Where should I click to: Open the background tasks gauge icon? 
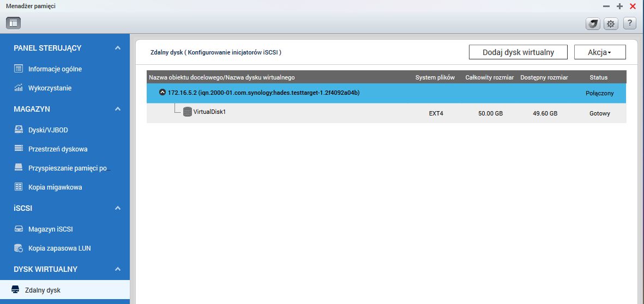592,24
